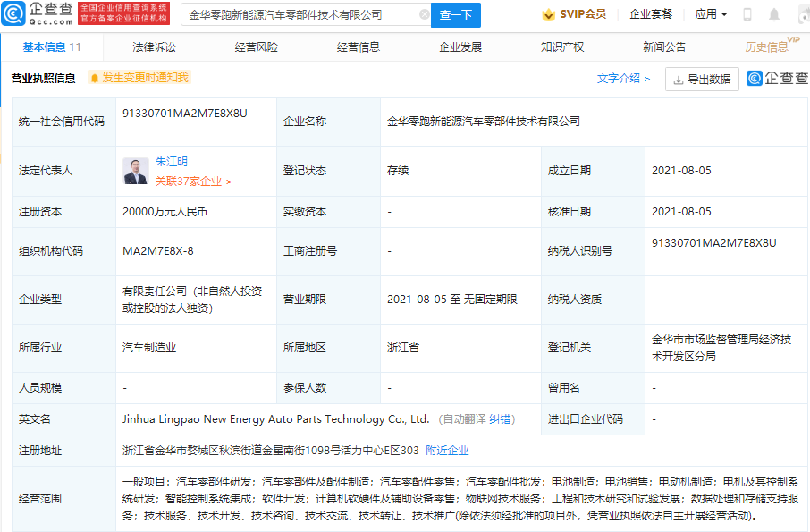Select the red 全国企业信用查询系统 badge
This screenshot has height=532, width=810.
pos(124,13)
